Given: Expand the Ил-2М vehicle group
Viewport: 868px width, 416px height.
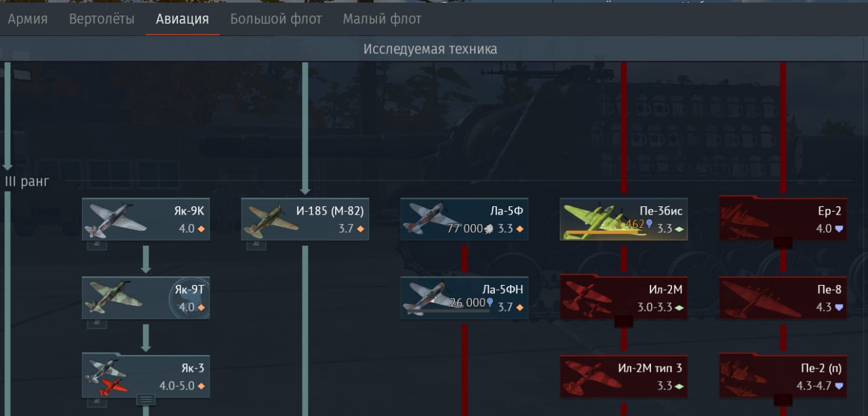Looking at the screenshot, I should [x=624, y=321].
